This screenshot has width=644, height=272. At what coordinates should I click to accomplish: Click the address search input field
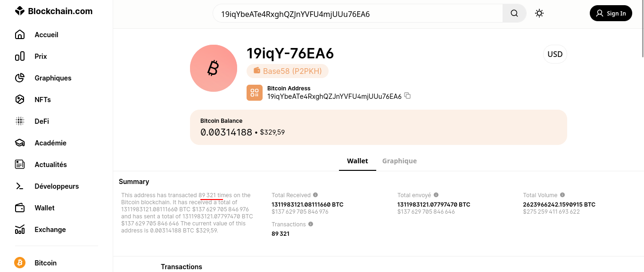[358, 14]
